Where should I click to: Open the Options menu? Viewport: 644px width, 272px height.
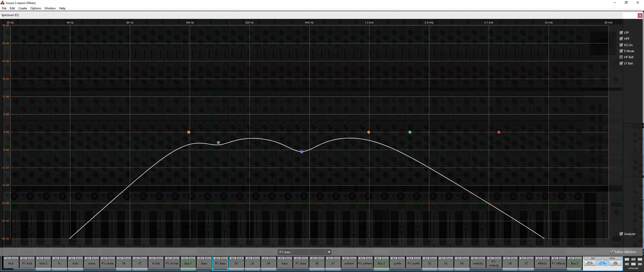tap(36, 8)
